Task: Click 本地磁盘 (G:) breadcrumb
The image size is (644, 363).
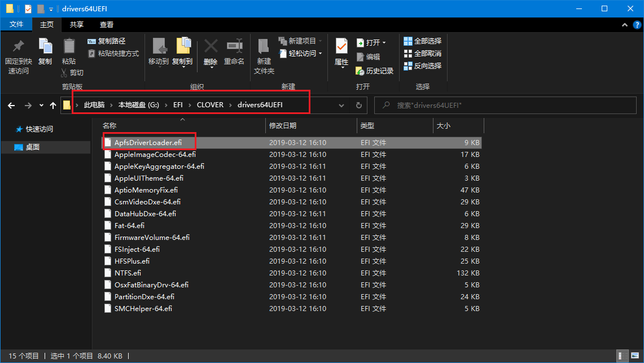Action: pos(138,105)
